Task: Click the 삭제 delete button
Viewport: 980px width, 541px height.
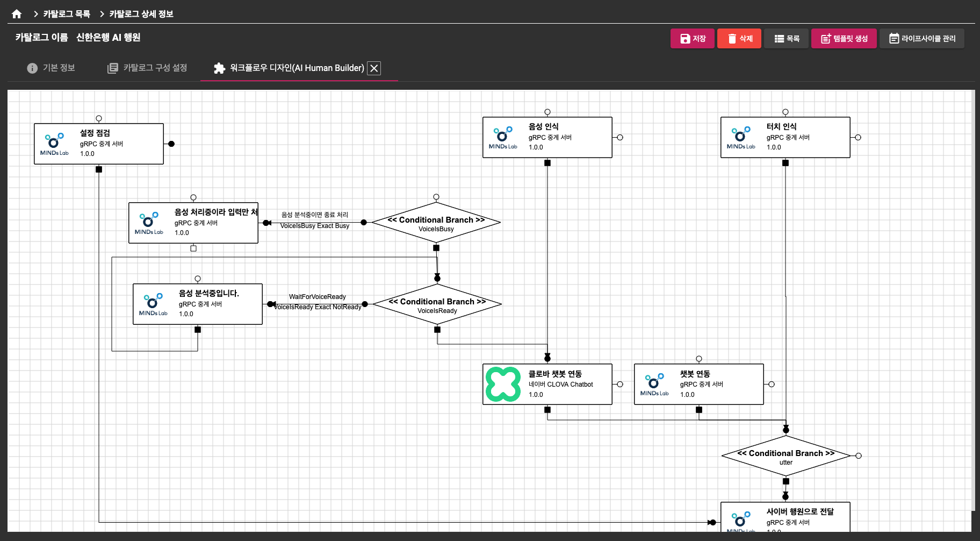Action: coord(739,39)
